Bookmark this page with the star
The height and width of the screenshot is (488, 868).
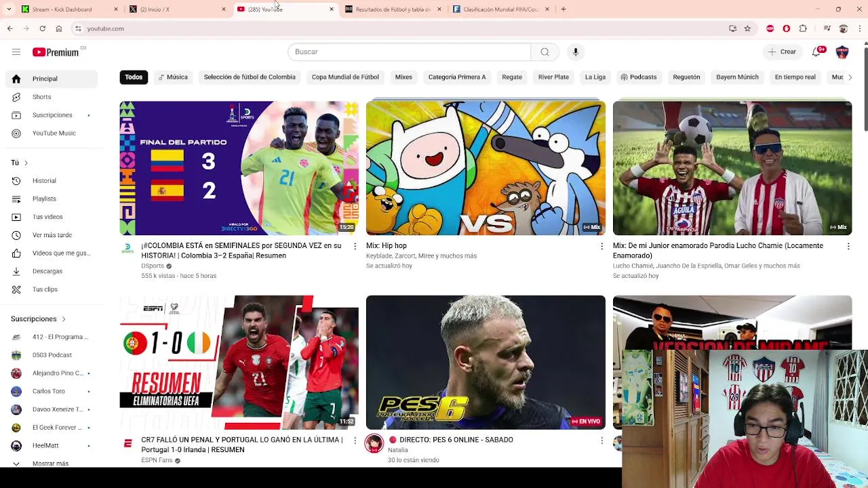[747, 28]
